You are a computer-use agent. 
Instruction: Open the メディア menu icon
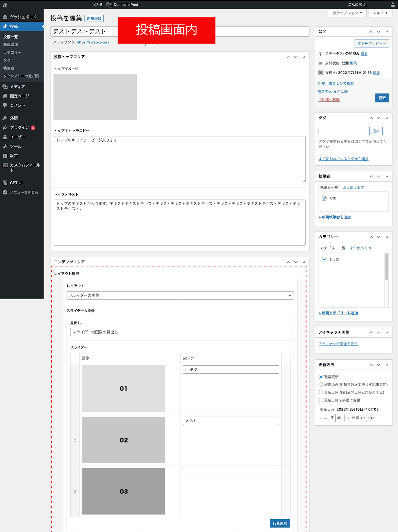[x=5, y=87]
